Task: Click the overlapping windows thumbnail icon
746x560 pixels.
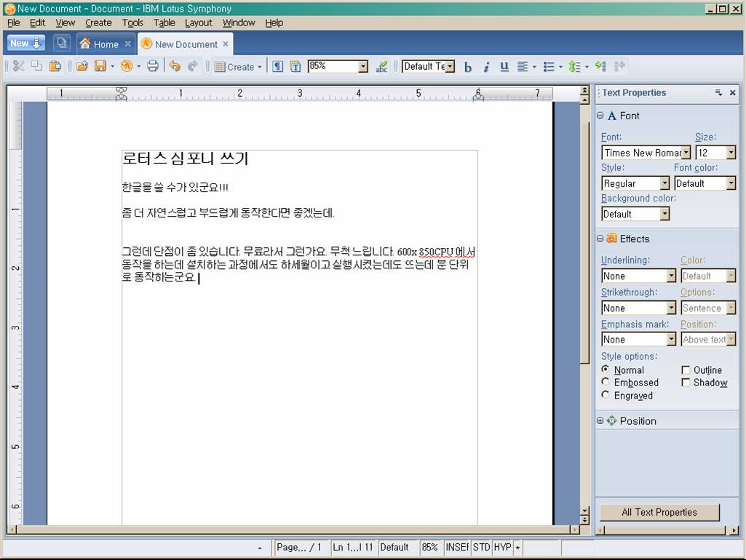Action: (62, 43)
